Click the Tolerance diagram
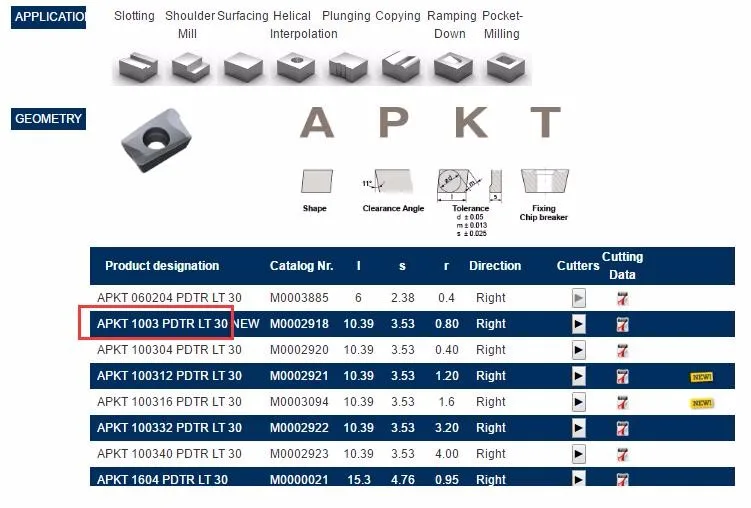This screenshot has height=508, width=751. coord(469,185)
